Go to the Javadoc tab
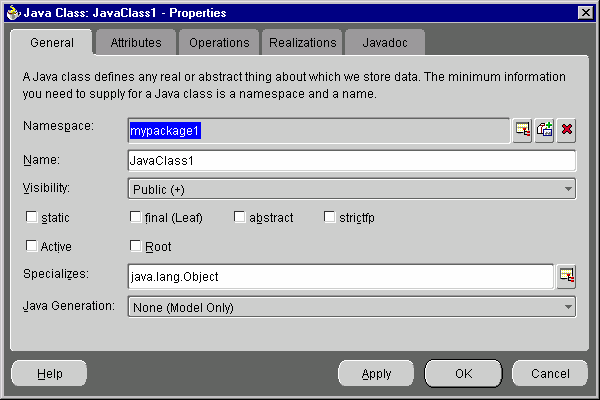Image resolution: width=600 pixels, height=400 pixels. [x=385, y=42]
